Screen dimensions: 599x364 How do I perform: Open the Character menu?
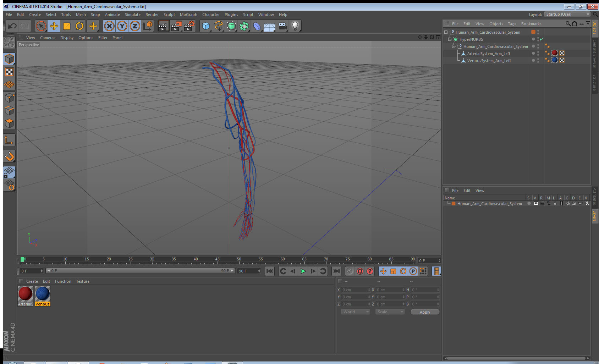click(211, 15)
